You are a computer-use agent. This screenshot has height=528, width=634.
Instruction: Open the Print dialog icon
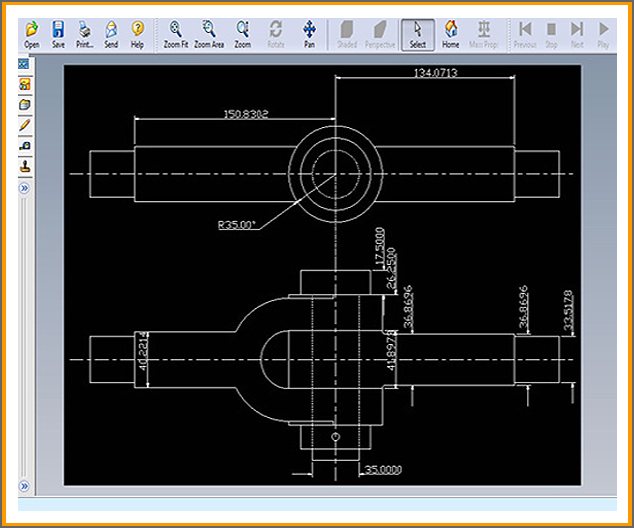(x=85, y=35)
